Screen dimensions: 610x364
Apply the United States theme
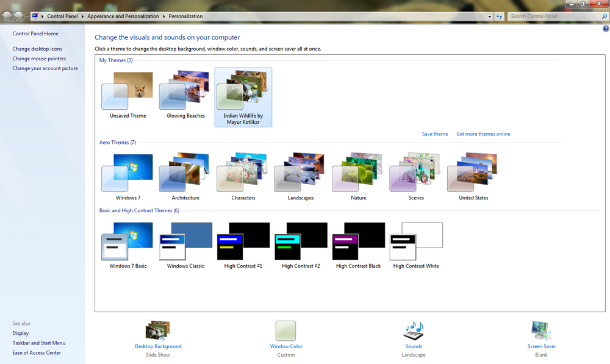coord(473,177)
